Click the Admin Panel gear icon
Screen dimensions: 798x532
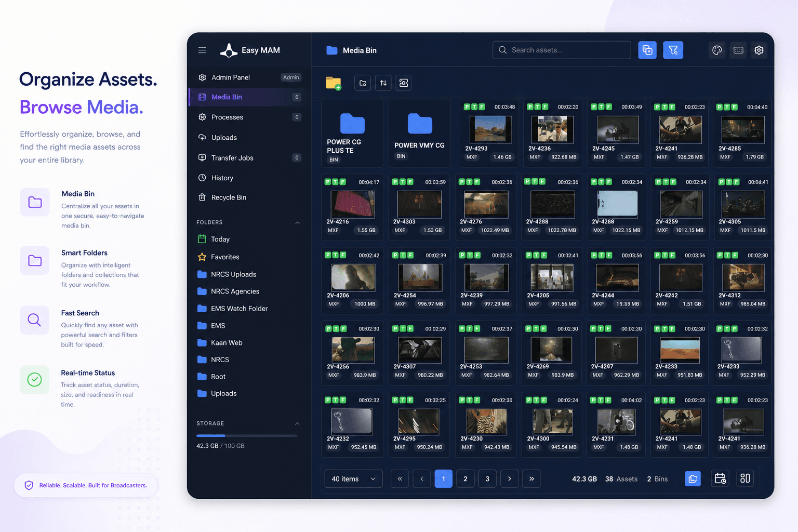tap(202, 77)
